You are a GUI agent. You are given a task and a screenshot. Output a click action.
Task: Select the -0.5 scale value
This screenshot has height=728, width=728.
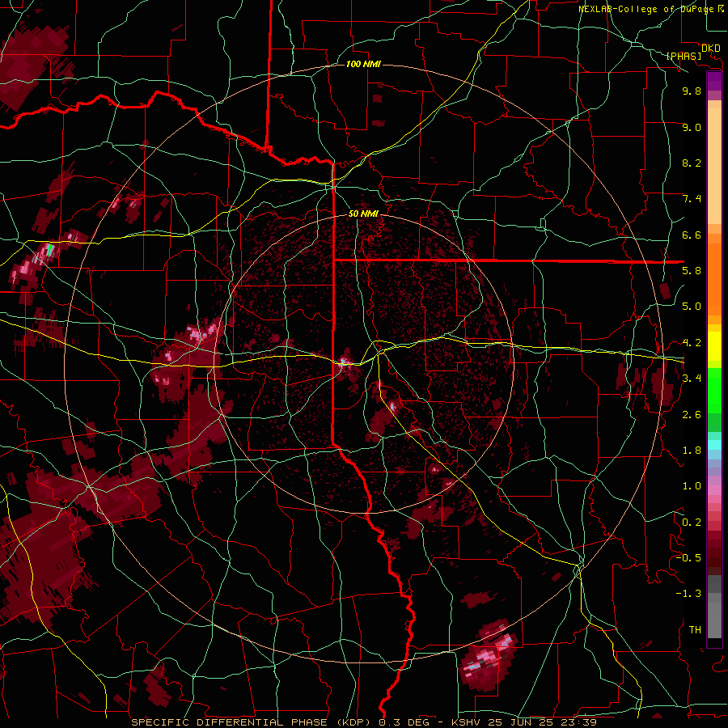688,558
